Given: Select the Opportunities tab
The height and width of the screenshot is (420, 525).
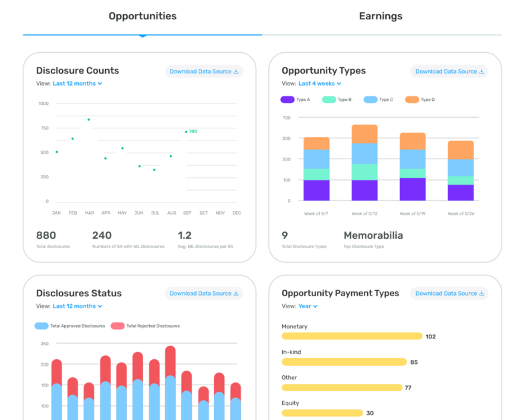Looking at the screenshot, I should tap(142, 16).
